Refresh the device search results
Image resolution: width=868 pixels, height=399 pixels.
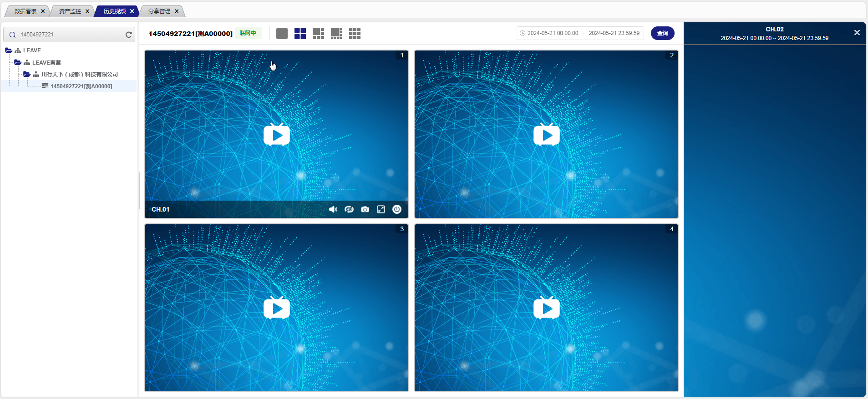[x=129, y=35]
